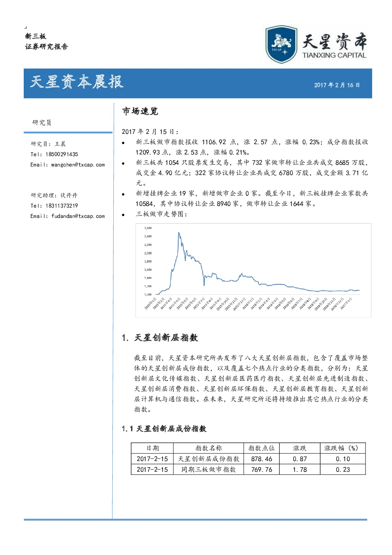
Task: Click the researcher name 王晨 line
Action: pyautogui.click(x=48, y=144)
